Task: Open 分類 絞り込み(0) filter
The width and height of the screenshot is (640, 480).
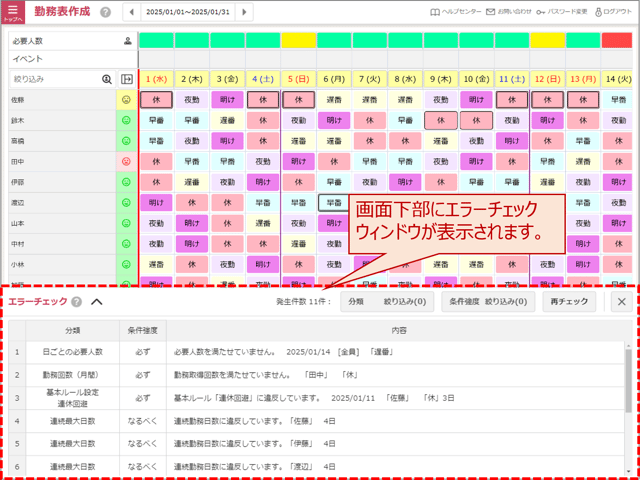Action: pyautogui.click(x=387, y=302)
